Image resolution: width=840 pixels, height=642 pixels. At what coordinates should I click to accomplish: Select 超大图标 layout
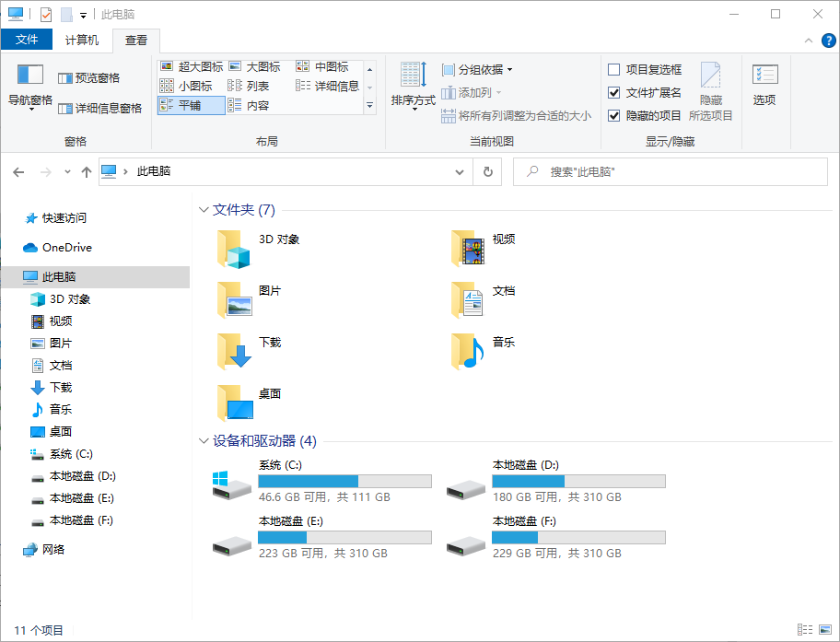(192, 67)
